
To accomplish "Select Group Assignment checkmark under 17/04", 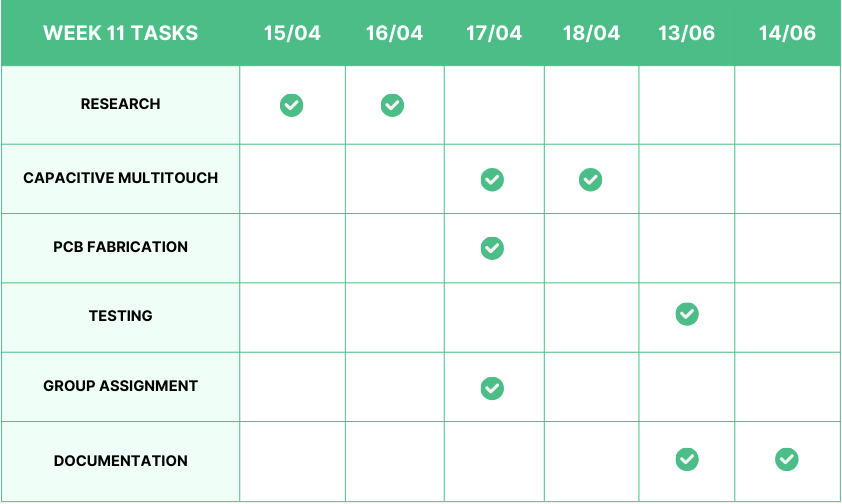I will point(492,388).
